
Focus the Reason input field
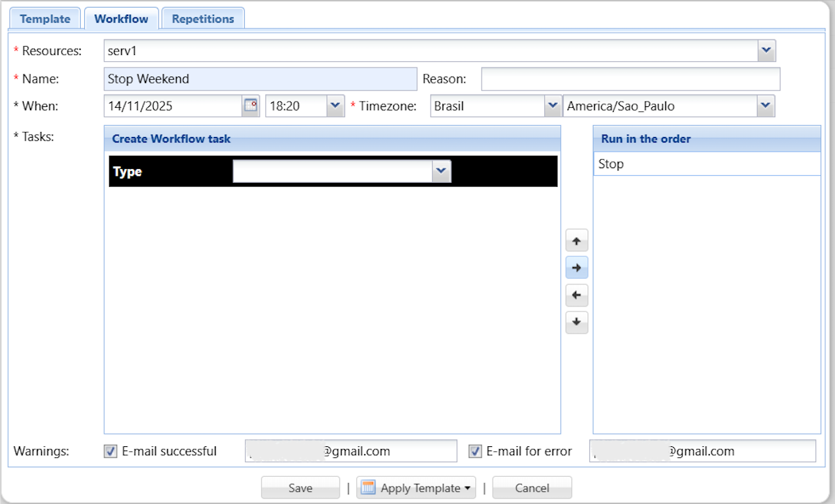pyautogui.click(x=630, y=79)
